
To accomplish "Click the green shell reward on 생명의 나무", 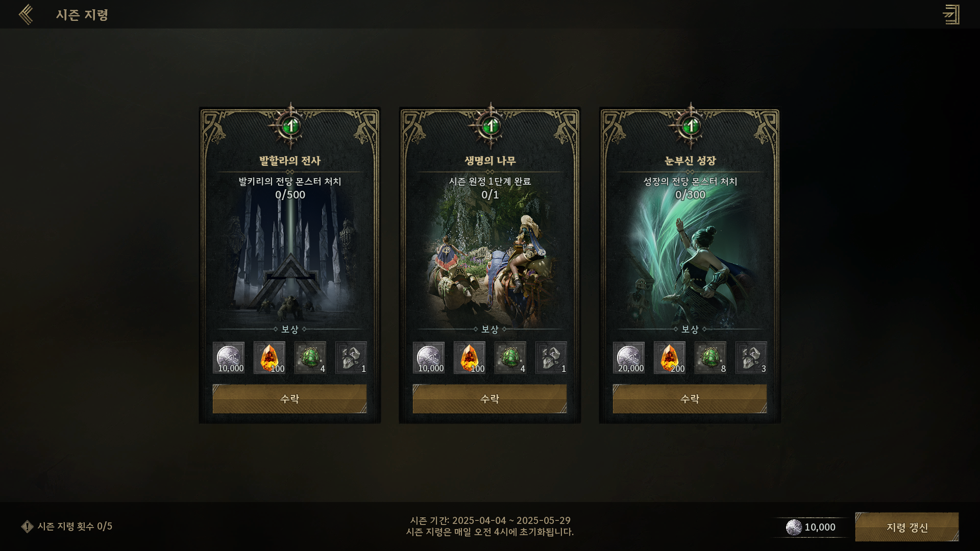I will coord(510,358).
